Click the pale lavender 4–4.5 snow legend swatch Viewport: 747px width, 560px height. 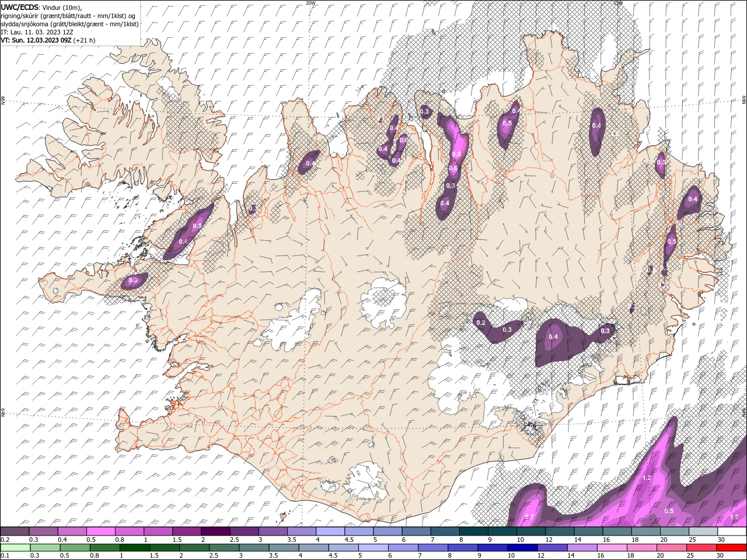[330, 531]
